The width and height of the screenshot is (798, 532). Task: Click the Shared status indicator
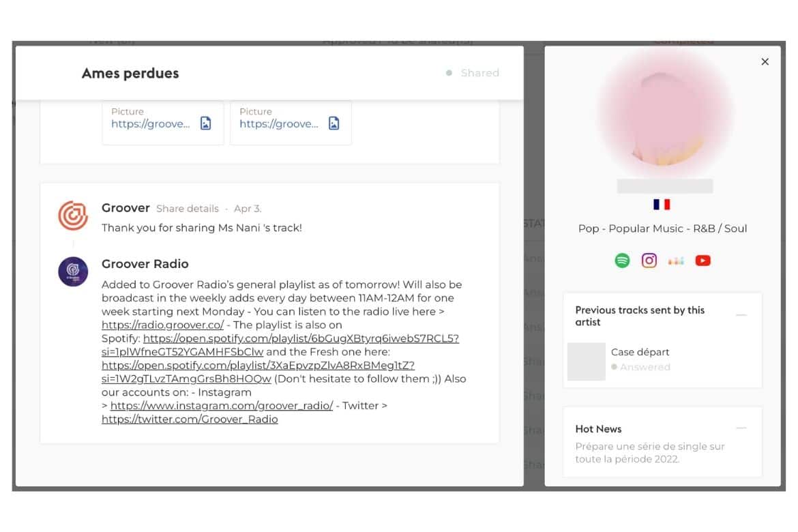[x=473, y=73]
